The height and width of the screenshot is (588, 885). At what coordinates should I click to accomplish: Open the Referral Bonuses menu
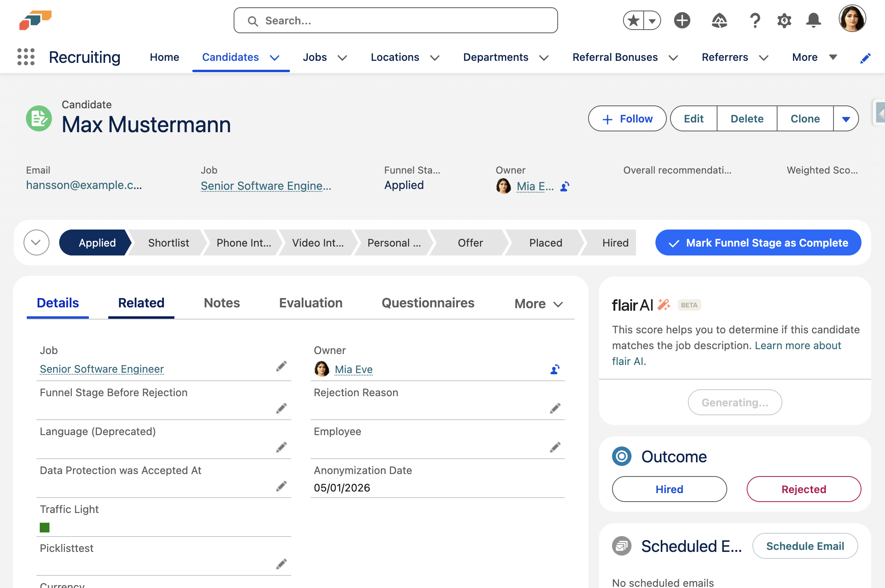point(615,57)
